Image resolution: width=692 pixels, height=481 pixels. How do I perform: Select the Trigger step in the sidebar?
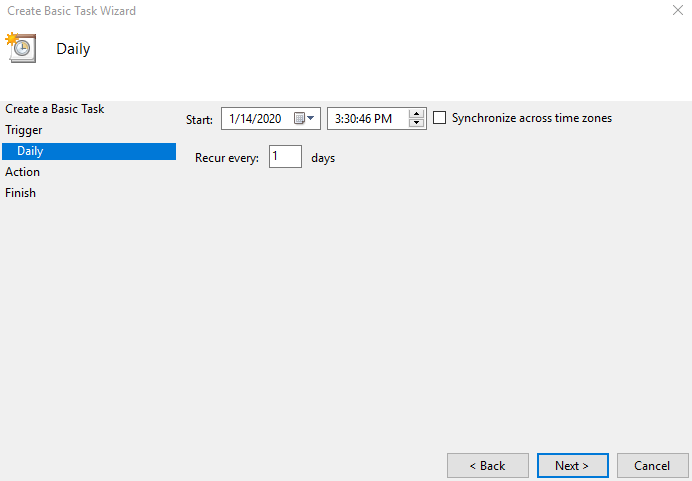coord(24,130)
